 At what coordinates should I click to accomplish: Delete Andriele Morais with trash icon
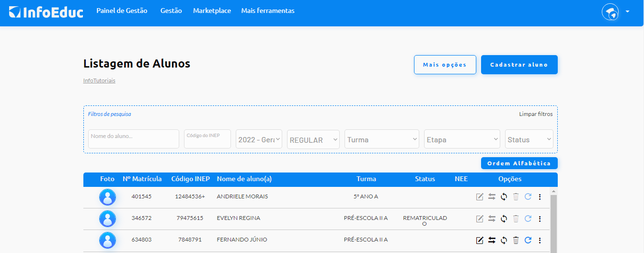(x=516, y=196)
